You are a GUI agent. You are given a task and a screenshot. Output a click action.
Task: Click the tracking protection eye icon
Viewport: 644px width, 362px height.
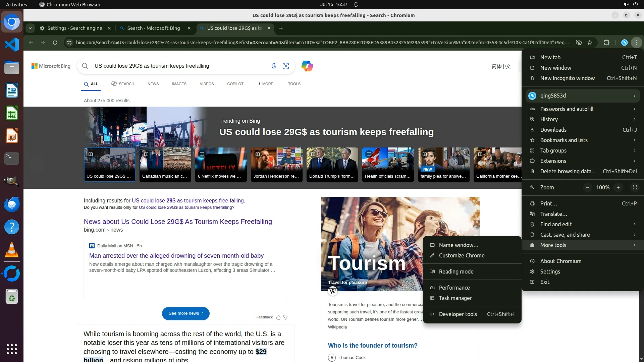coord(579,43)
